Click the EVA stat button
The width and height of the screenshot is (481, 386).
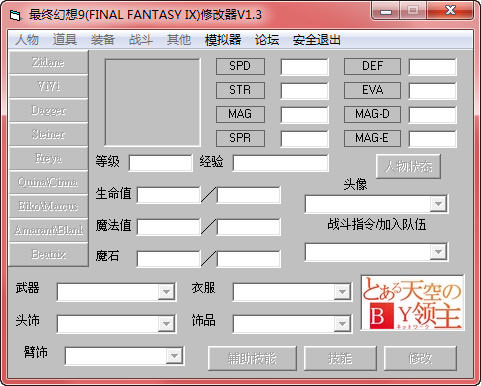(x=372, y=90)
